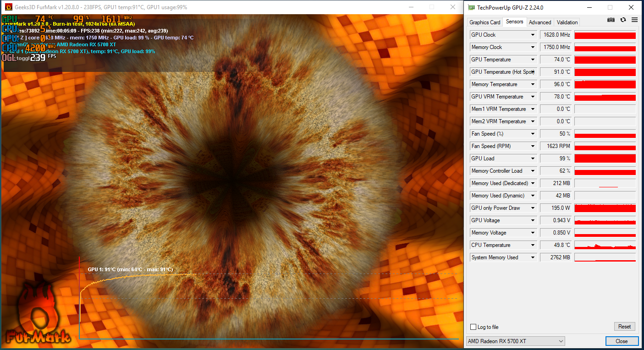Open the AMD Radeon RX 5700 XT device dropdown
Image resolution: width=644 pixels, height=350 pixels.
516,341
